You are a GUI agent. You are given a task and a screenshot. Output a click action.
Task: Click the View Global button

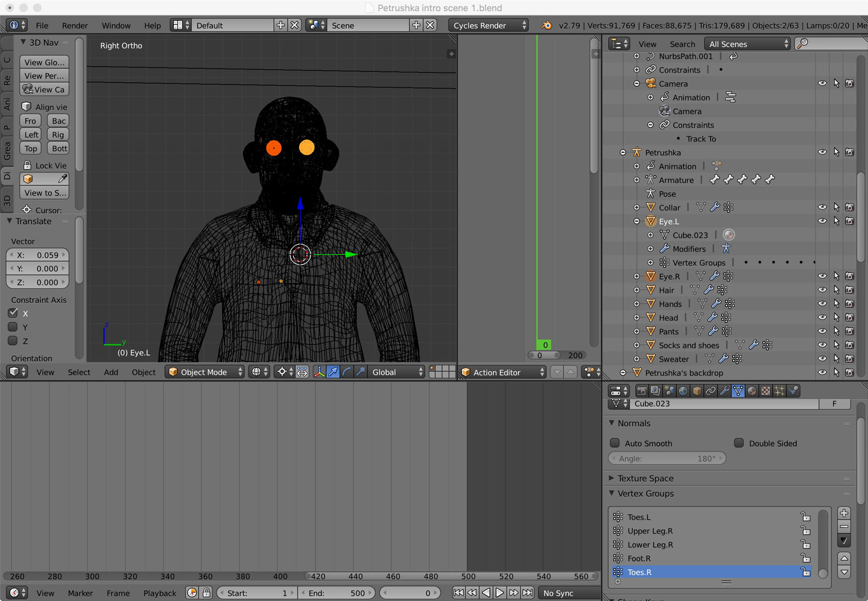point(44,62)
